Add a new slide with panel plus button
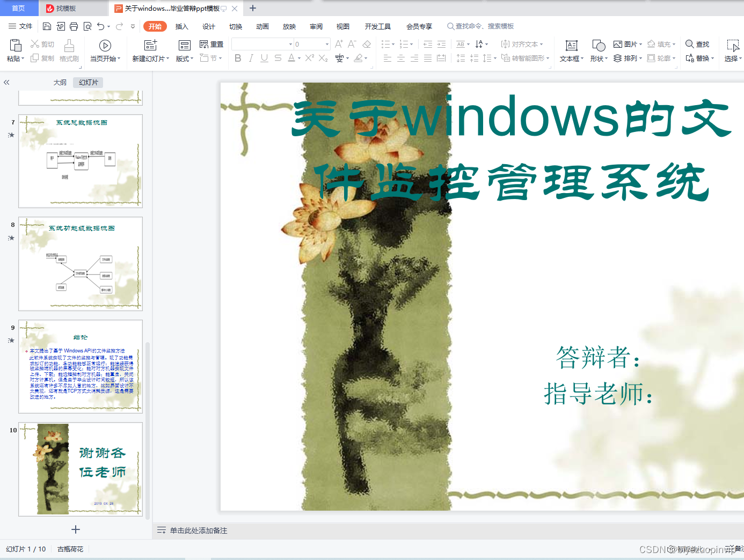Viewport: 744px width, 560px height. pyautogui.click(x=76, y=529)
